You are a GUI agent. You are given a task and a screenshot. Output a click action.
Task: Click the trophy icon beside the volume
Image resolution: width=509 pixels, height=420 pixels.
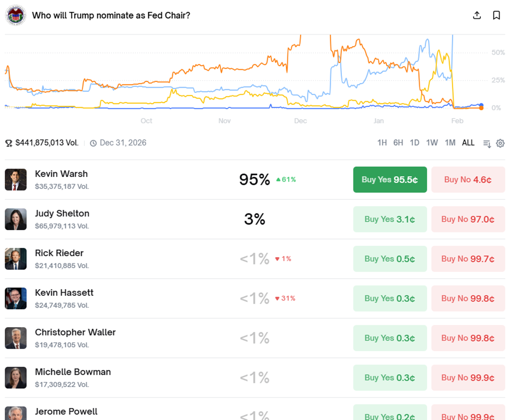coord(8,142)
